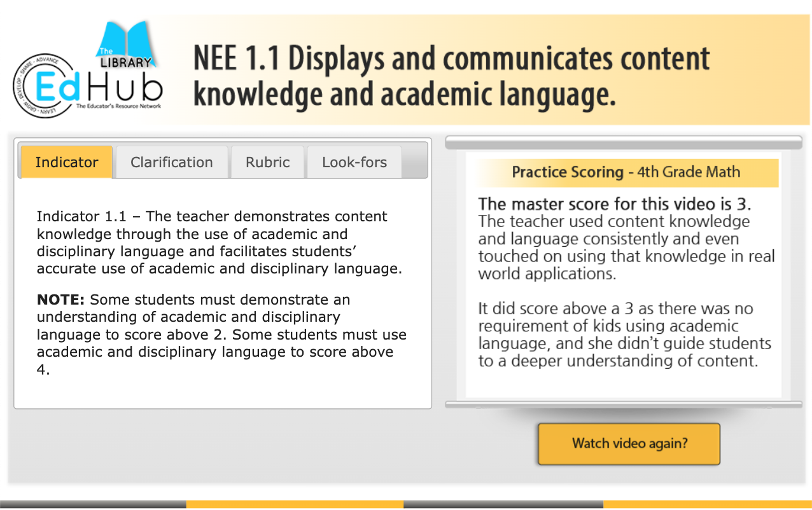Image resolution: width=812 pixels, height=510 pixels.
Task: Click The Educator's Resource Network tagline
Action: pos(118,107)
